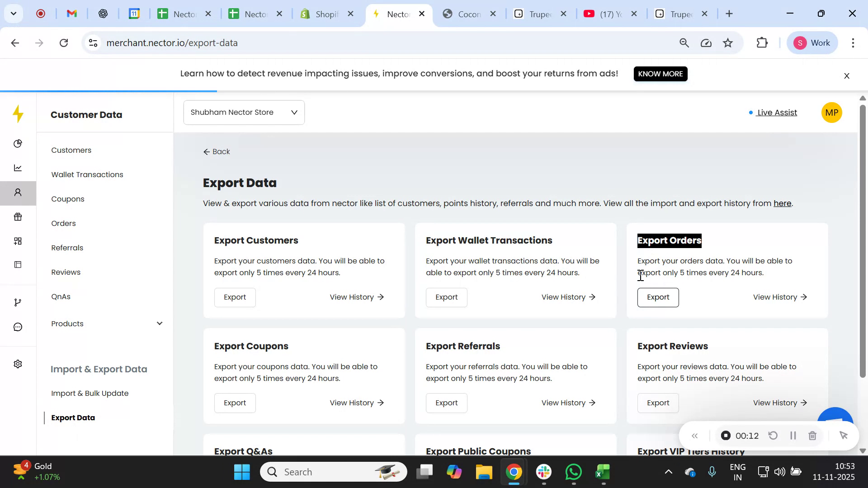Open Excel from the Windows taskbar

pyautogui.click(x=603, y=472)
